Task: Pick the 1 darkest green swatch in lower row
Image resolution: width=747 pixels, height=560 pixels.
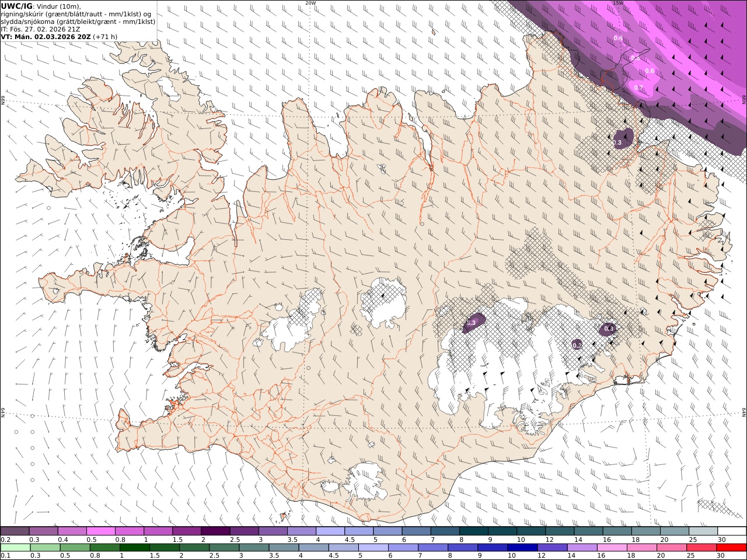Action: coord(135,547)
